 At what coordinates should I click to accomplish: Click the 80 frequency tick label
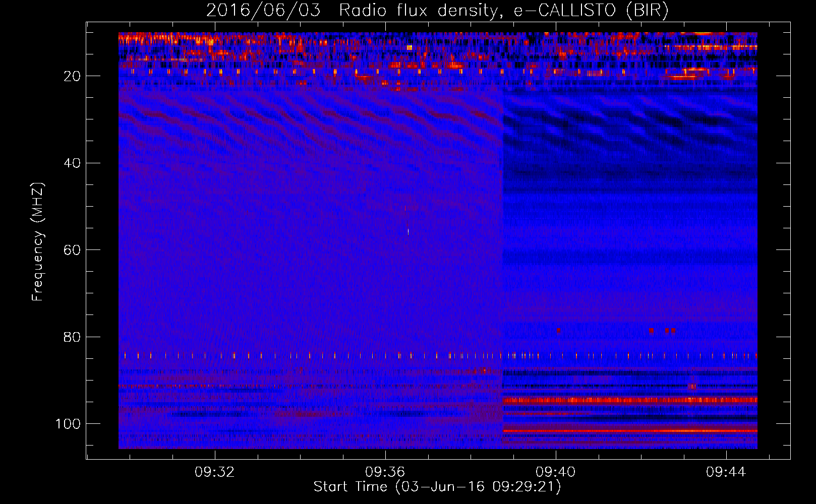[73, 337]
